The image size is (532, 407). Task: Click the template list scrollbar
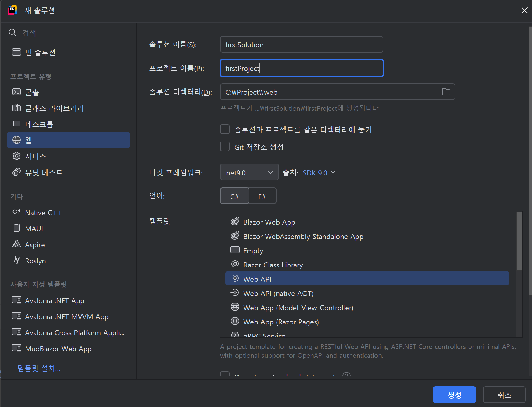519,241
